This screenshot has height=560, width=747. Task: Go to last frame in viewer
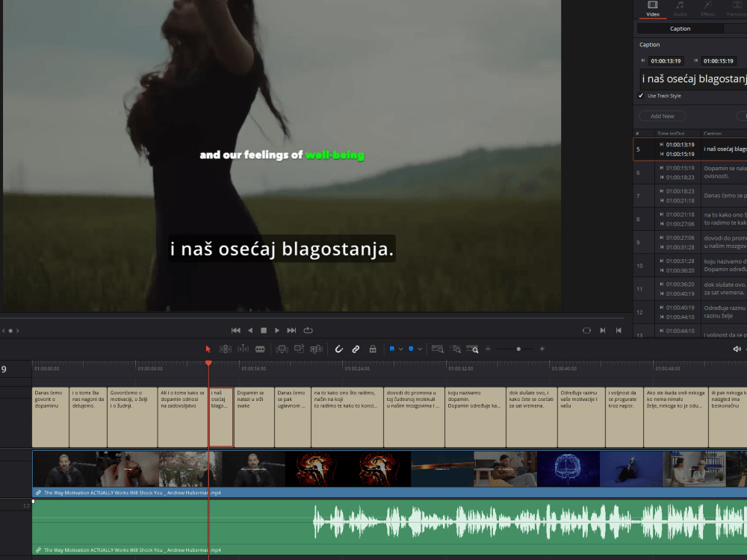point(291,331)
